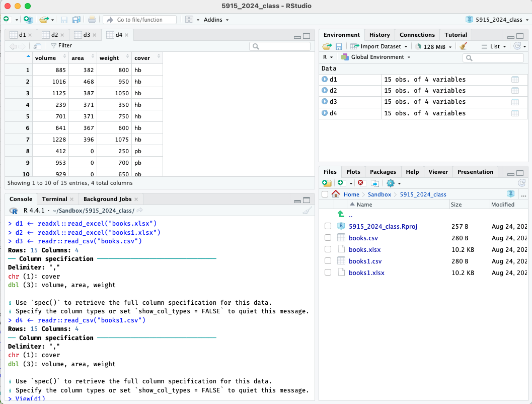The width and height of the screenshot is (532, 404).
Task: Check the books.csv checkbox
Action: pyautogui.click(x=328, y=238)
